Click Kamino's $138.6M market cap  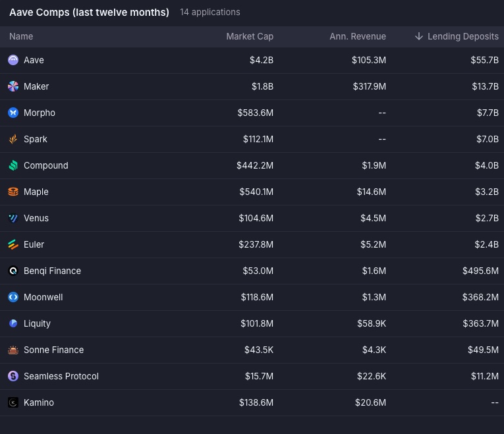pyautogui.click(x=256, y=402)
